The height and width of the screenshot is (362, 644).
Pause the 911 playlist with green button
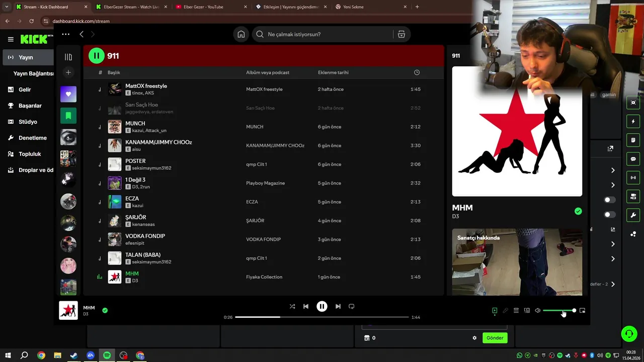tap(97, 56)
